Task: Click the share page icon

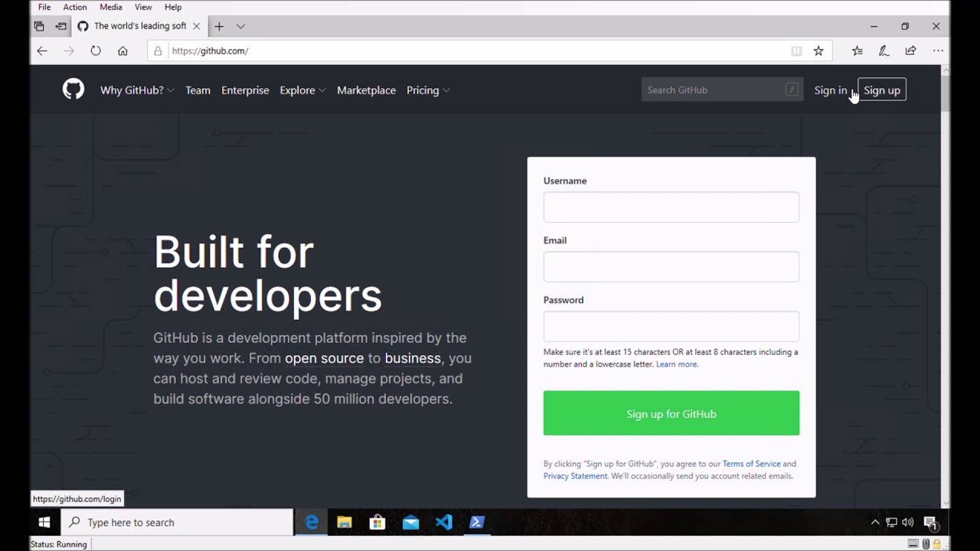Action: tap(910, 51)
